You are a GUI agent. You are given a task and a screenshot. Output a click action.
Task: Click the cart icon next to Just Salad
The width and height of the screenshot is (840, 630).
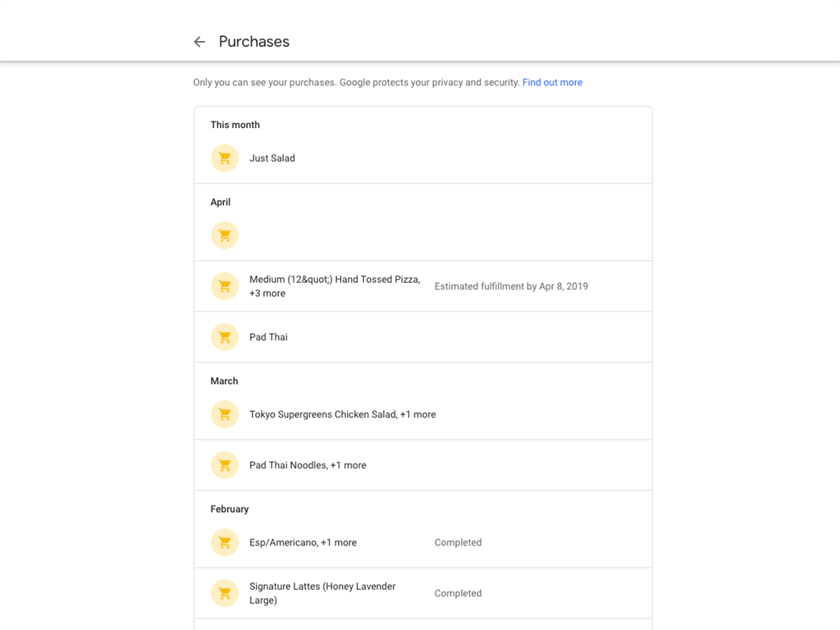(225, 158)
